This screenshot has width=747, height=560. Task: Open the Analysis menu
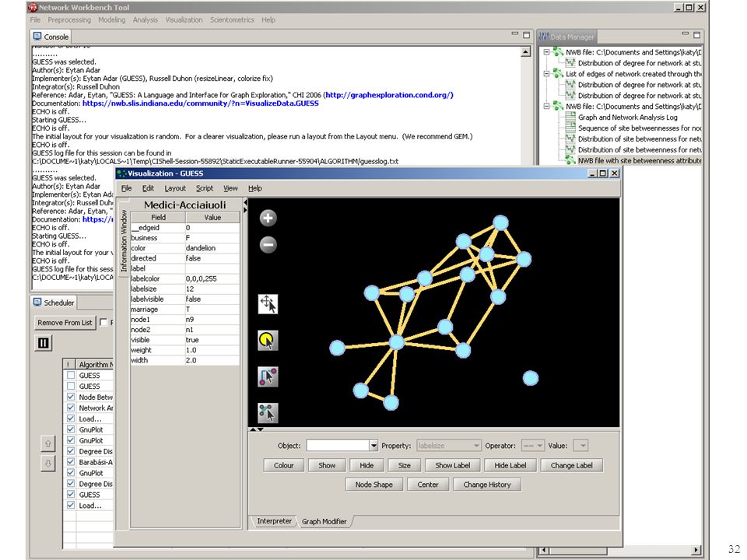coord(146,20)
